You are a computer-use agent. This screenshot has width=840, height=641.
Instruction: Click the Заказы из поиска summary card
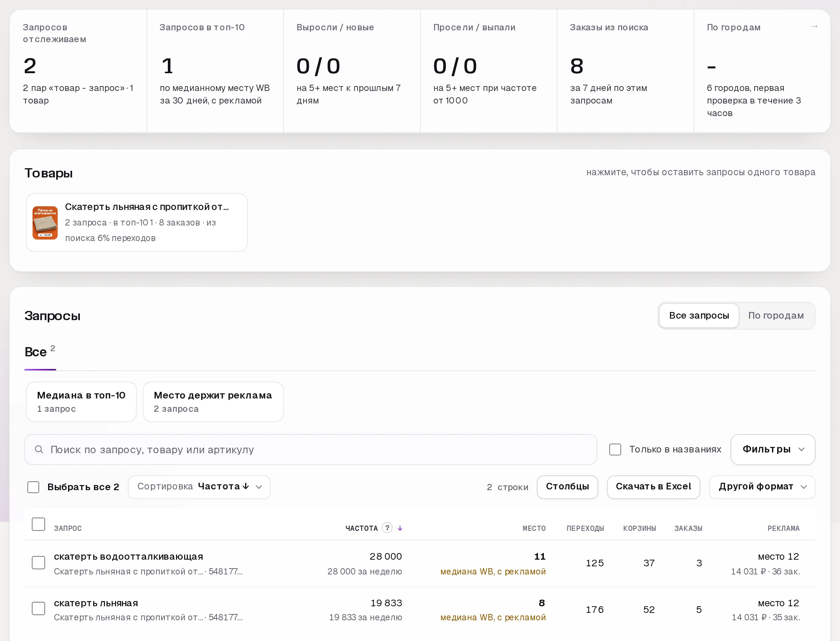click(x=625, y=71)
